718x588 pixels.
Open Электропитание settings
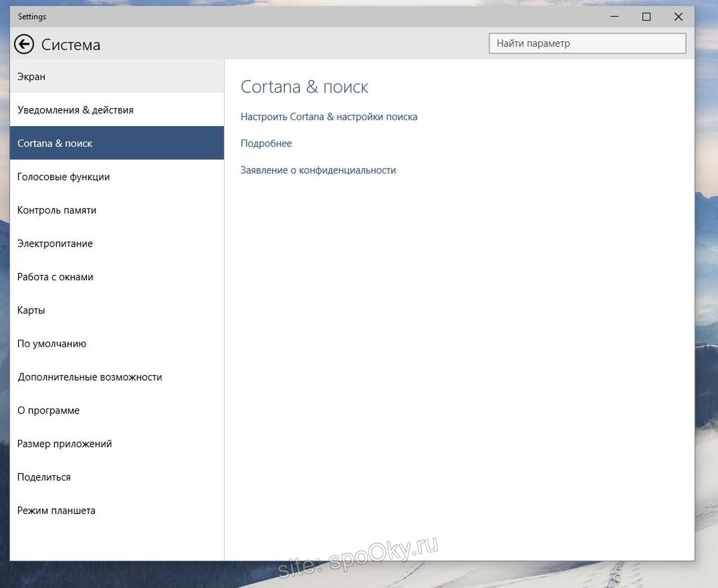click(x=117, y=243)
